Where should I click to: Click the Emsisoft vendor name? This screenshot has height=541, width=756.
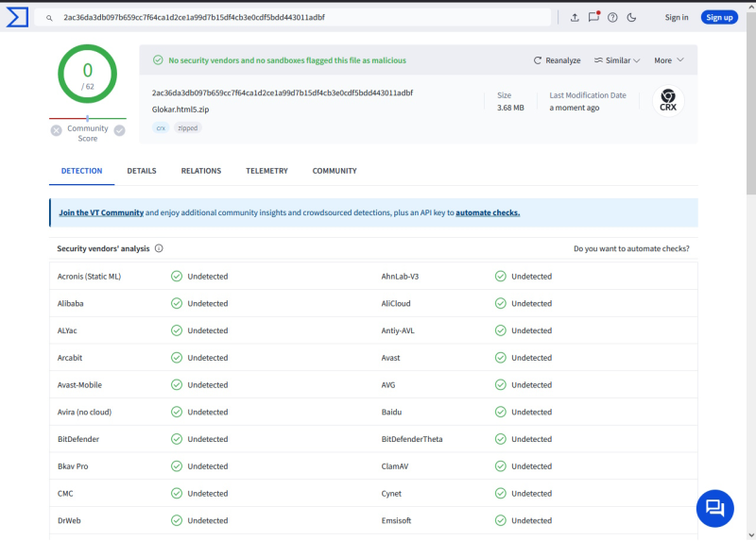click(x=396, y=520)
